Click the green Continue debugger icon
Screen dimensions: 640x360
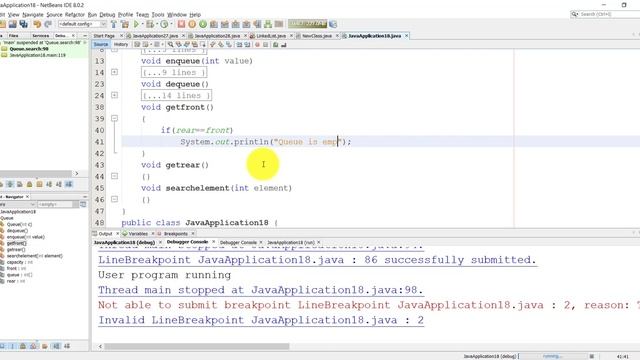[x=203, y=24]
